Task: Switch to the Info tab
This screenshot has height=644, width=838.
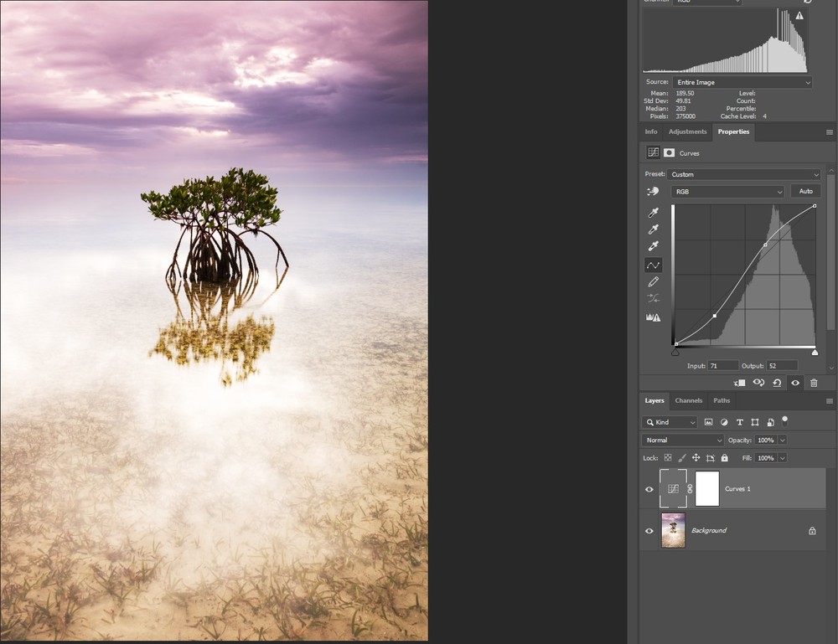Action: [x=650, y=131]
